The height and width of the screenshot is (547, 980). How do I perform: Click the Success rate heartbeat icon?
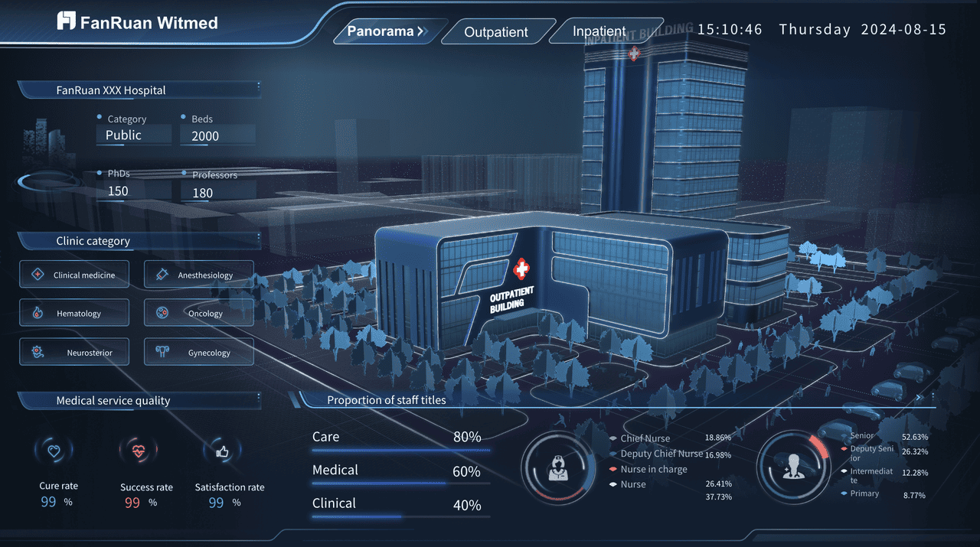coord(139,451)
